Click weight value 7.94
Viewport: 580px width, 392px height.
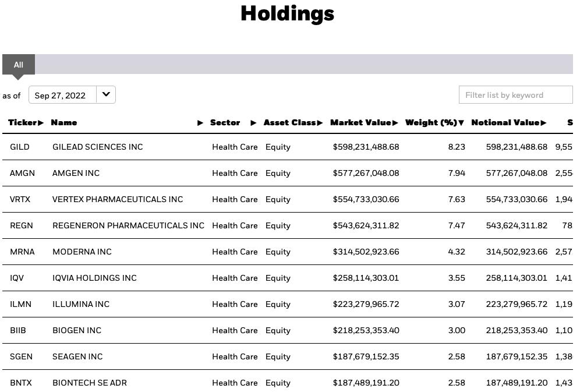(457, 173)
